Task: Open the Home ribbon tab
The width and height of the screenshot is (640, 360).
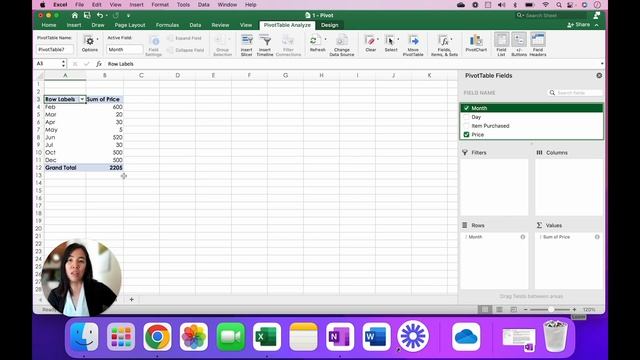Action: pos(49,25)
